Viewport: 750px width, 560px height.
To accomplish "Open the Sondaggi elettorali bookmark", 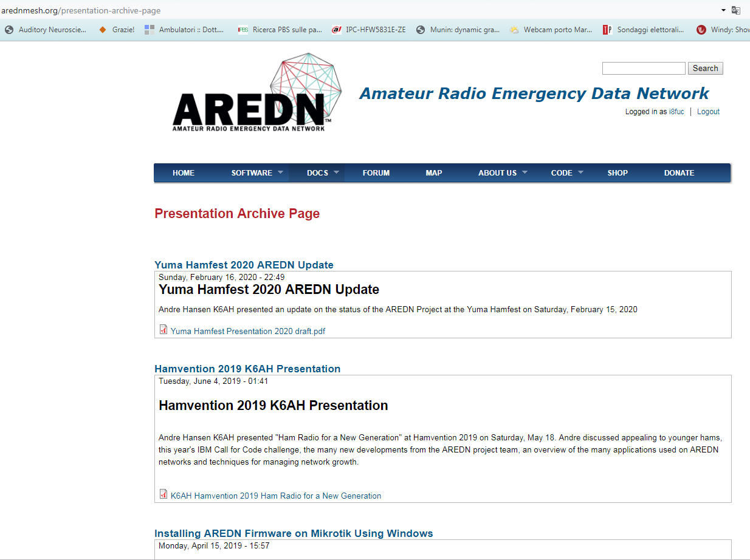I will coord(644,29).
